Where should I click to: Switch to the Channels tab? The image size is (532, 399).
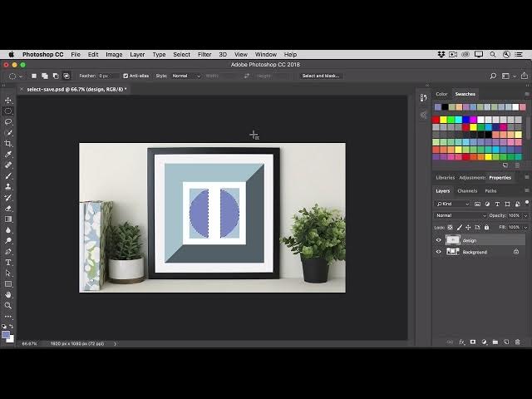pyautogui.click(x=467, y=190)
